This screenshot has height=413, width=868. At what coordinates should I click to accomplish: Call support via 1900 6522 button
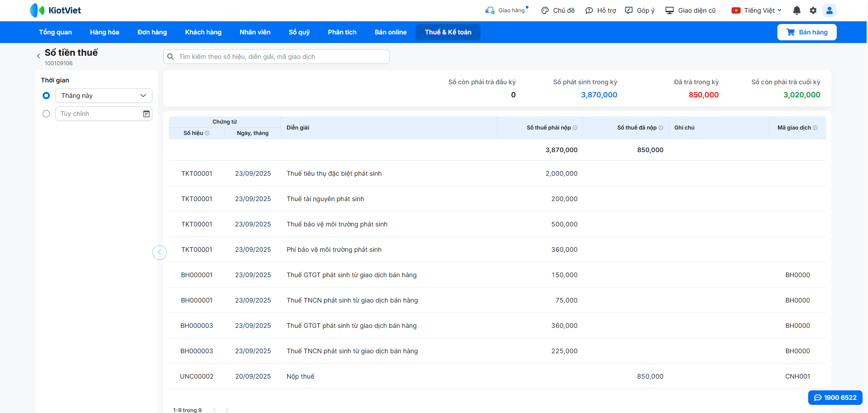[x=835, y=398]
